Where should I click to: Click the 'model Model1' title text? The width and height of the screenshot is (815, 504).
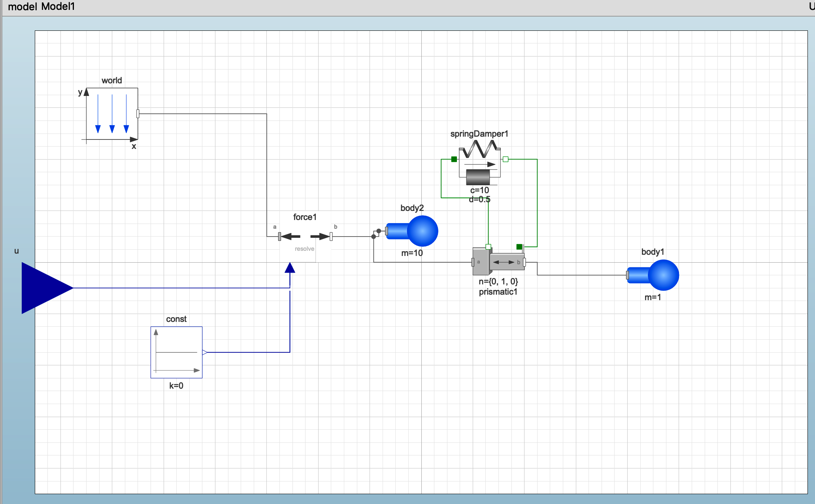41,7
